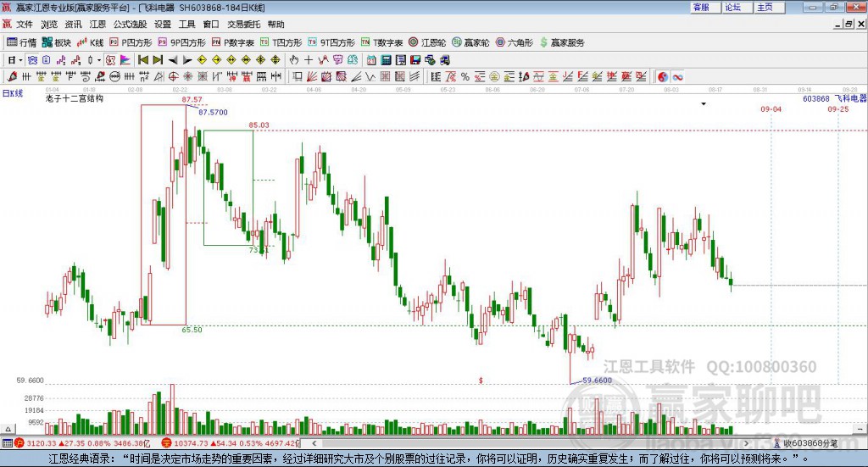Click the 09-25 date marker

(838, 109)
